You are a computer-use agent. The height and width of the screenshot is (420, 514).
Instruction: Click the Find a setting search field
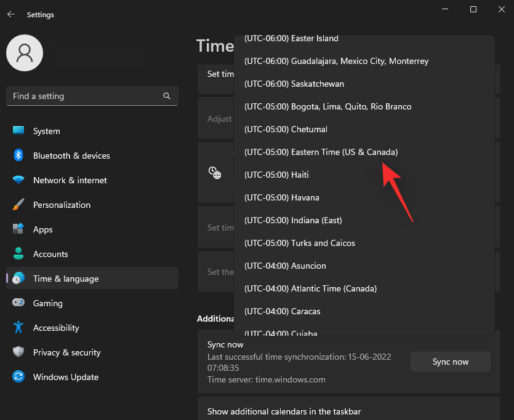click(x=92, y=96)
